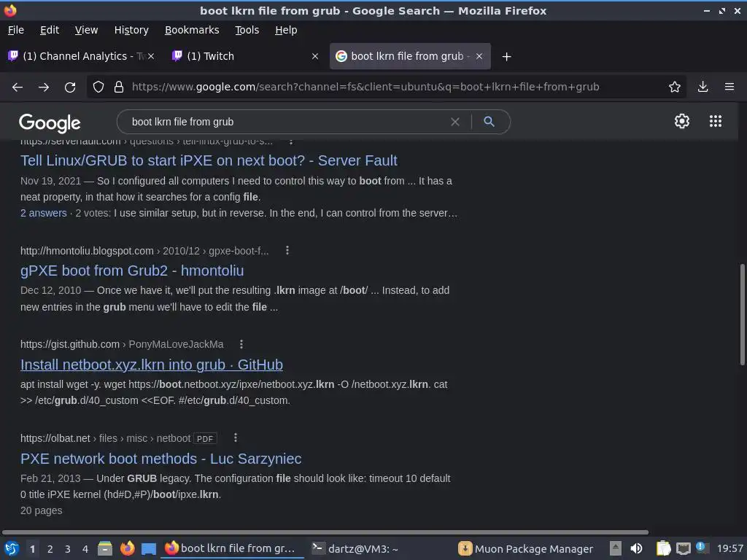This screenshot has height=560, width=747.
Task: Open the View menu
Action: (86, 30)
